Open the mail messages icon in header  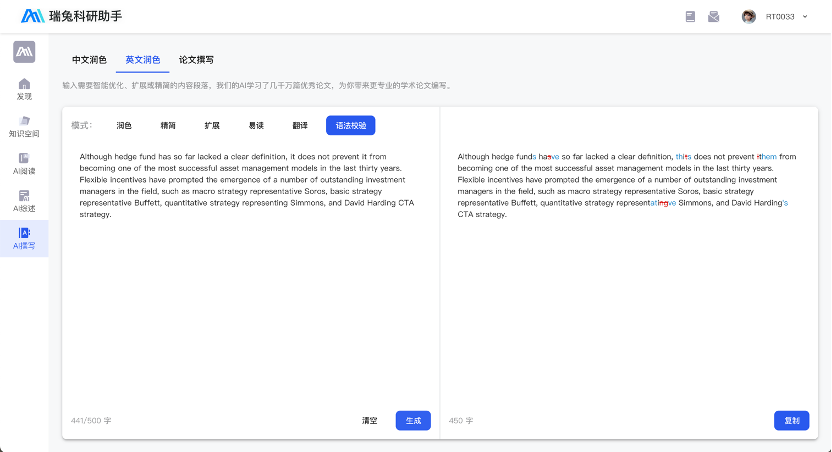(714, 16)
